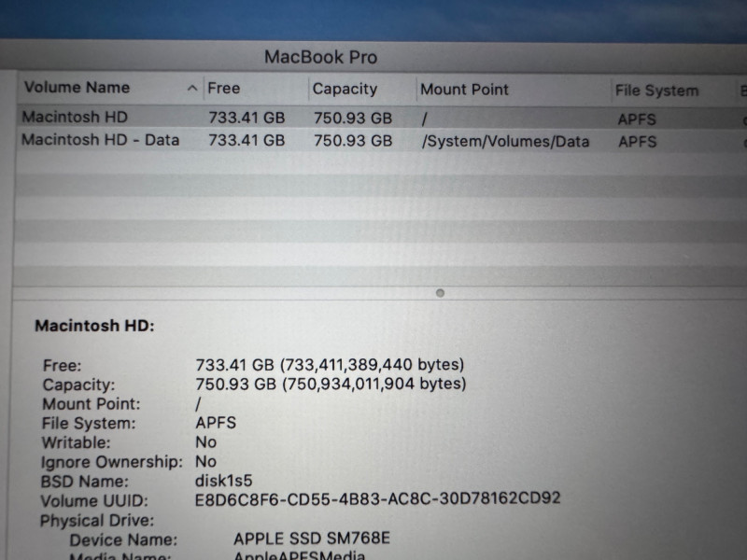Click the Macintosh HD: details heading
Viewport: 747px width, 560px height.
pyautogui.click(x=94, y=327)
